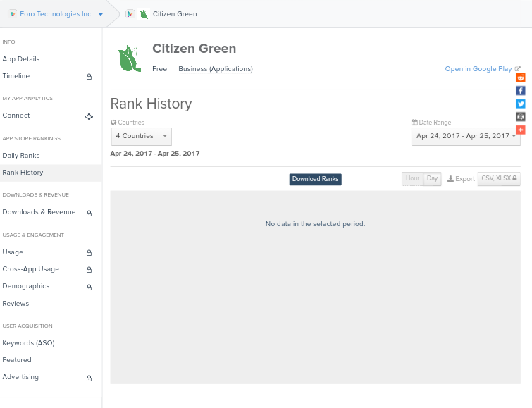Click the orange plus share icon
Viewport: 532px width, 408px height.
tap(521, 130)
